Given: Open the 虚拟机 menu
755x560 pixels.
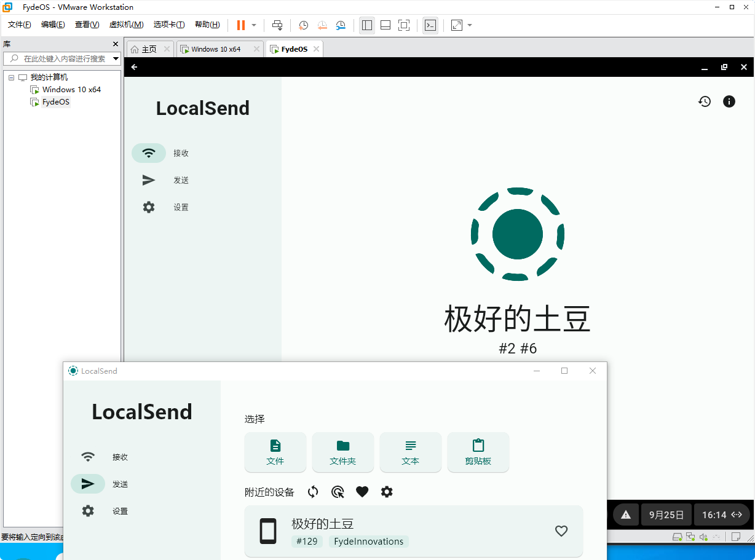Looking at the screenshot, I should point(126,25).
